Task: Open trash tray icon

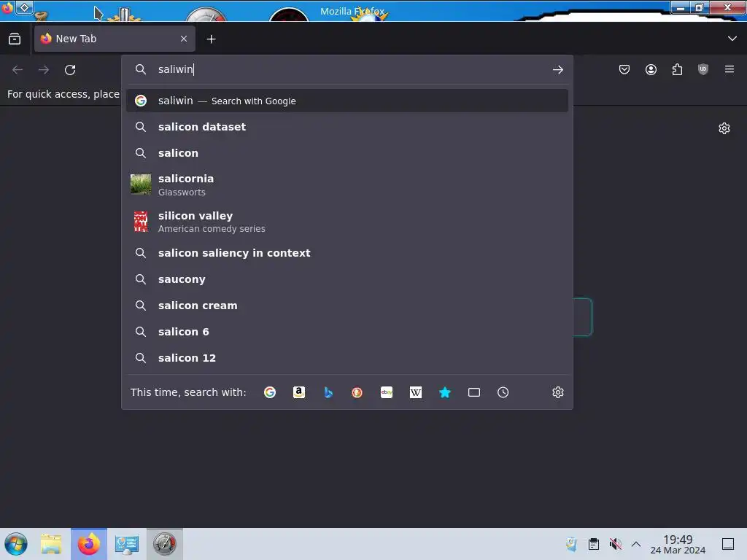Action: click(x=571, y=544)
